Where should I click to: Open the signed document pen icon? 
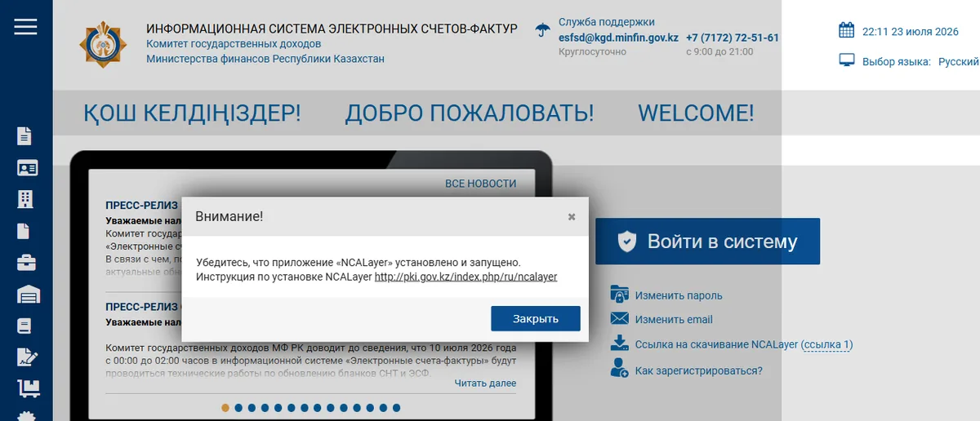pyautogui.click(x=28, y=357)
